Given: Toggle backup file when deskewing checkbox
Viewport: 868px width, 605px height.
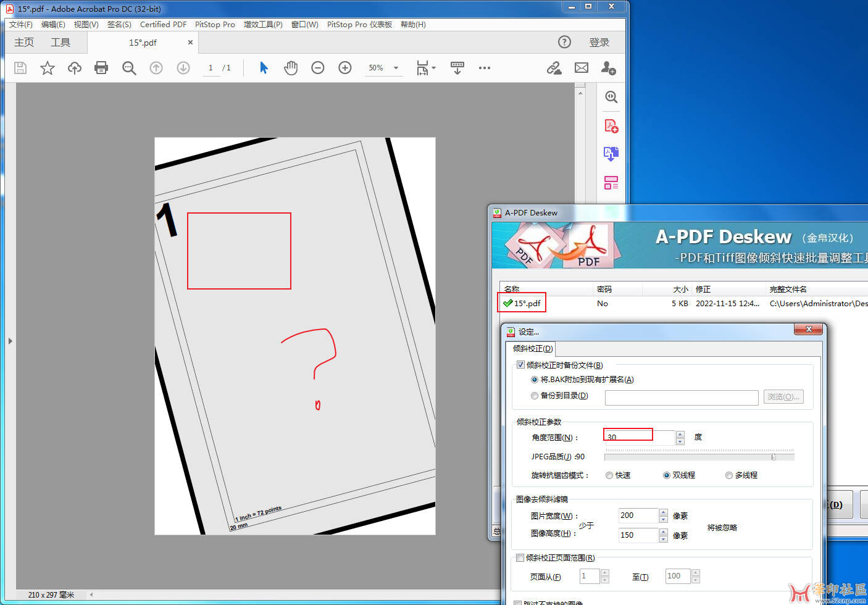Looking at the screenshot, I should point(520,365).
